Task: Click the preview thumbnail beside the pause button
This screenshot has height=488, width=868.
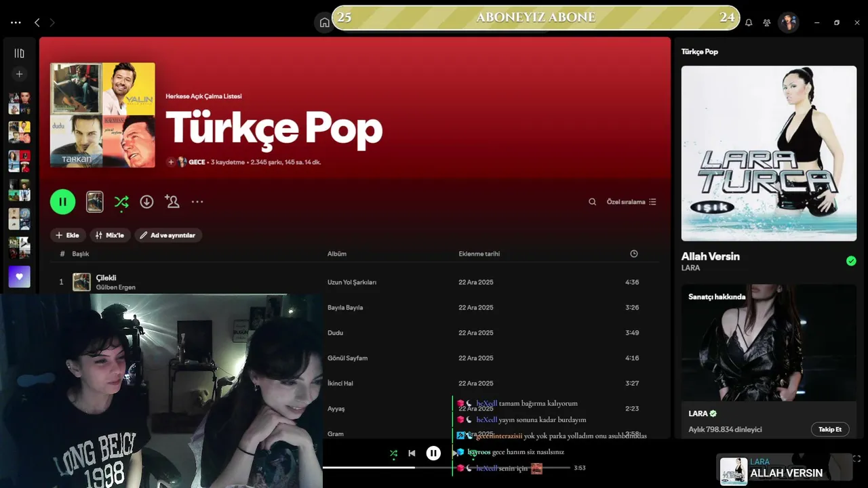Action: pos(94,201)
